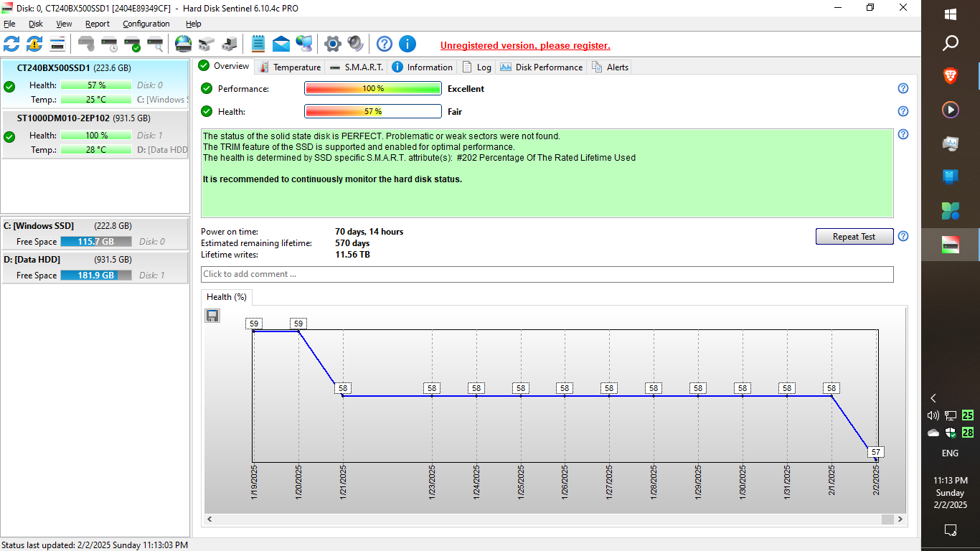
Task: Click the disk with magnifier icon
Action: click(x=155, y=44)
